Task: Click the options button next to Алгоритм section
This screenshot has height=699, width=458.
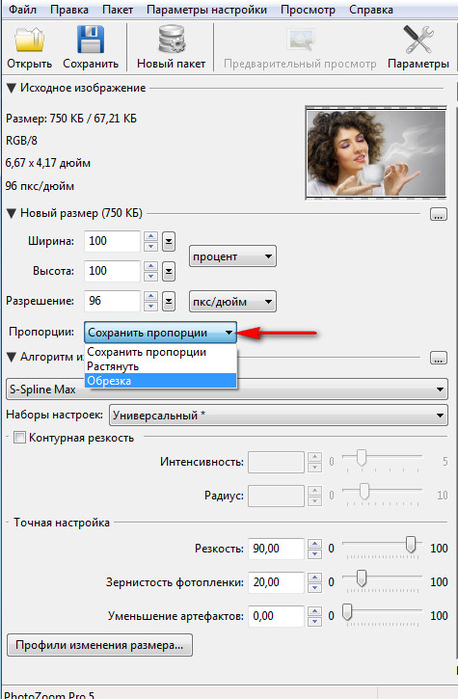Action: pos(438,358)
